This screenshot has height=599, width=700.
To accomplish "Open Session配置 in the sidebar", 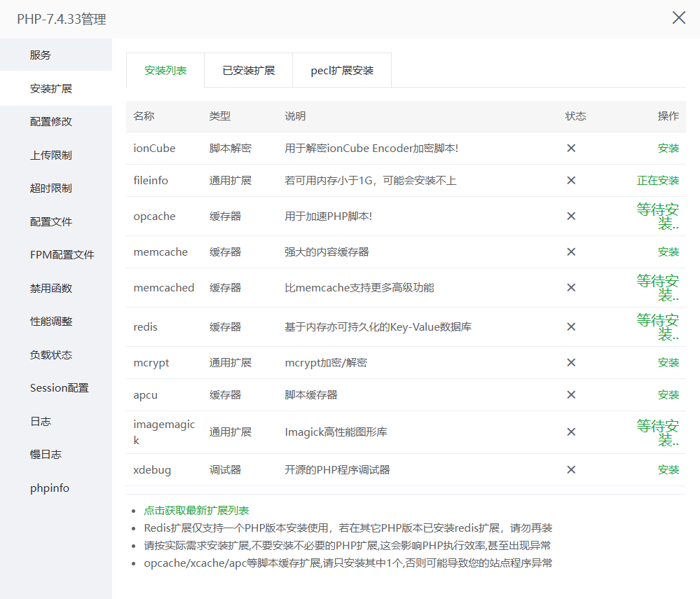I will click(x=59, y=388).
